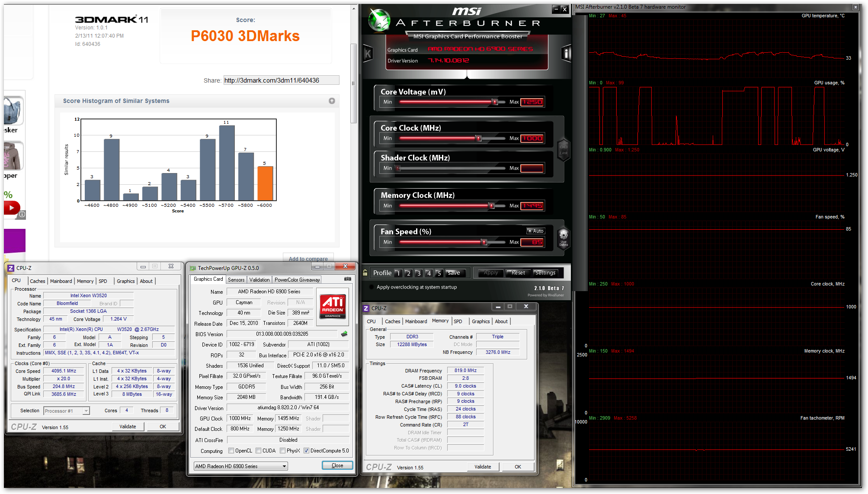Adjust the Core Clock slider handle
The height and width of the screenshot is (494, 868).
tap(478, 138)
